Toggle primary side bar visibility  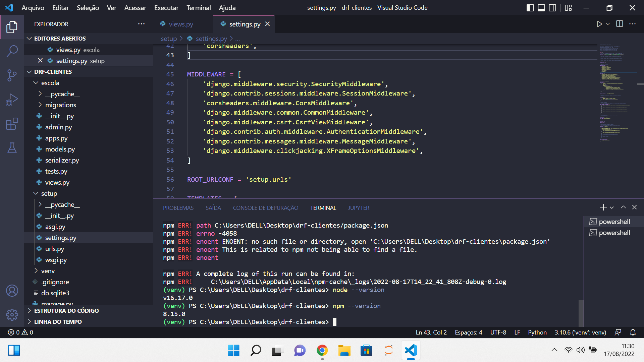click(530, 8)
